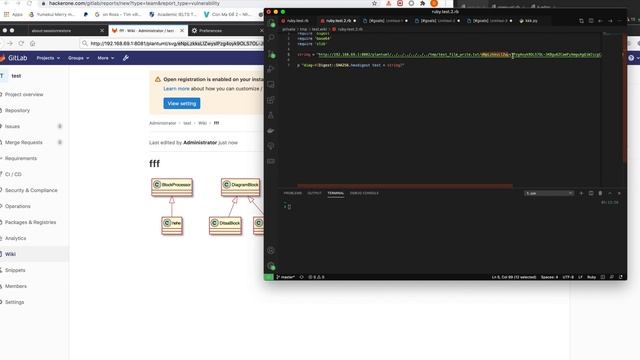This screenshot has height=360, width=640.
Task: Click the split terminal icon
Action: [591, 193]
